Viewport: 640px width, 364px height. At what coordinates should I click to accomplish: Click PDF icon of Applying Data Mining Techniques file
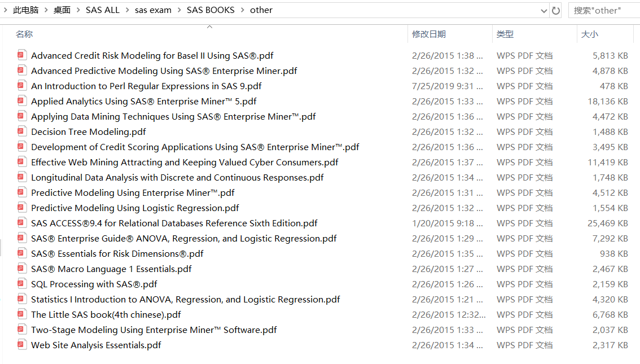click(22, 116)
